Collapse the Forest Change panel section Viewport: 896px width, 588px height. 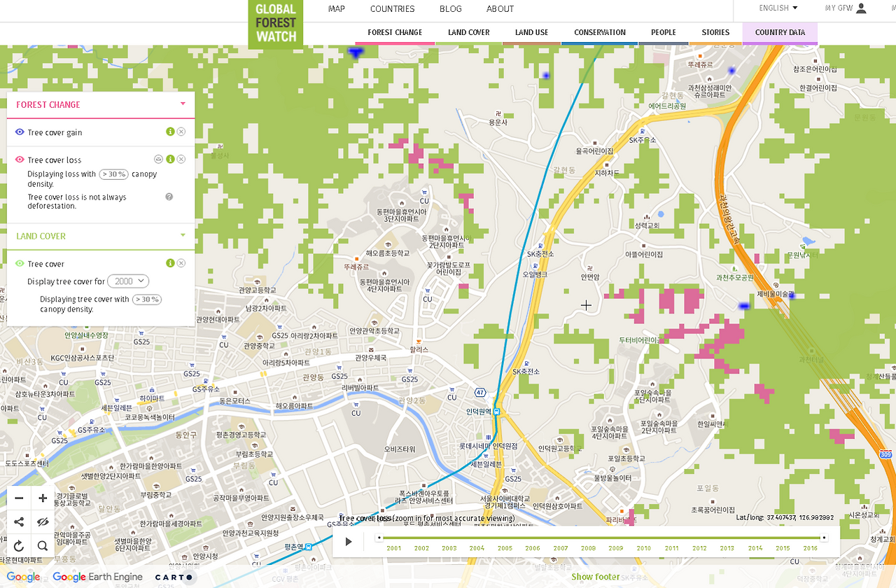(x=183, y=104)
